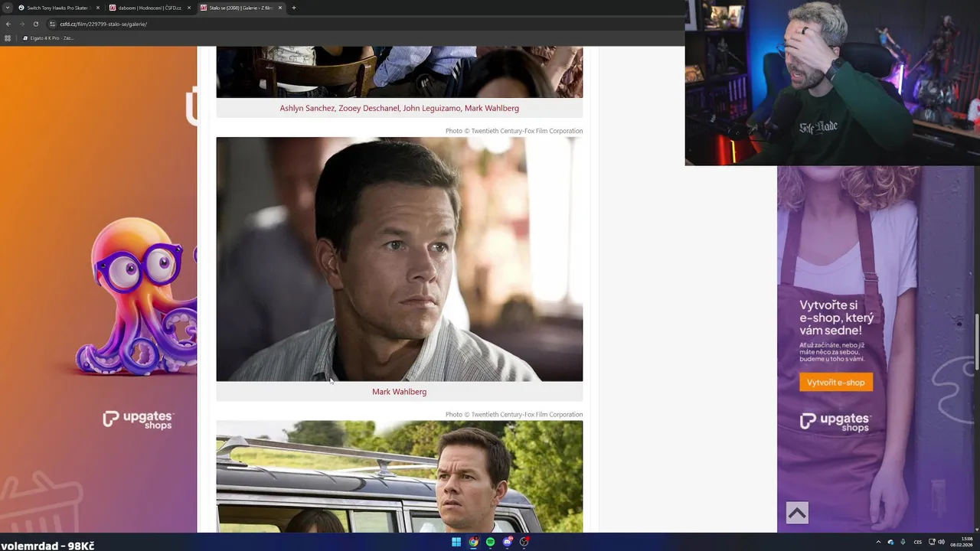Open the photo of Wahlberg beside the car
The image size is (980, 551).
(x=399, y=476)
